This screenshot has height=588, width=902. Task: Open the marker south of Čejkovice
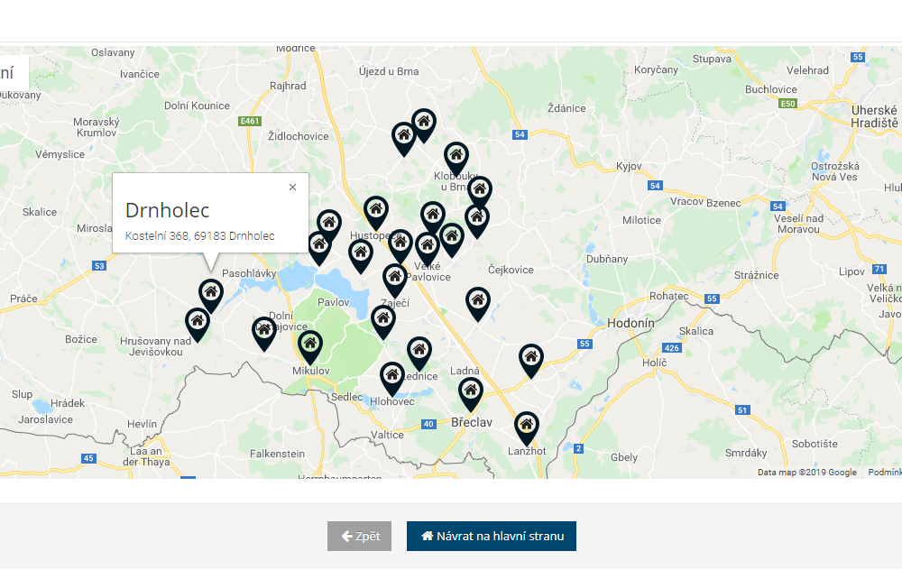[478, 301]
